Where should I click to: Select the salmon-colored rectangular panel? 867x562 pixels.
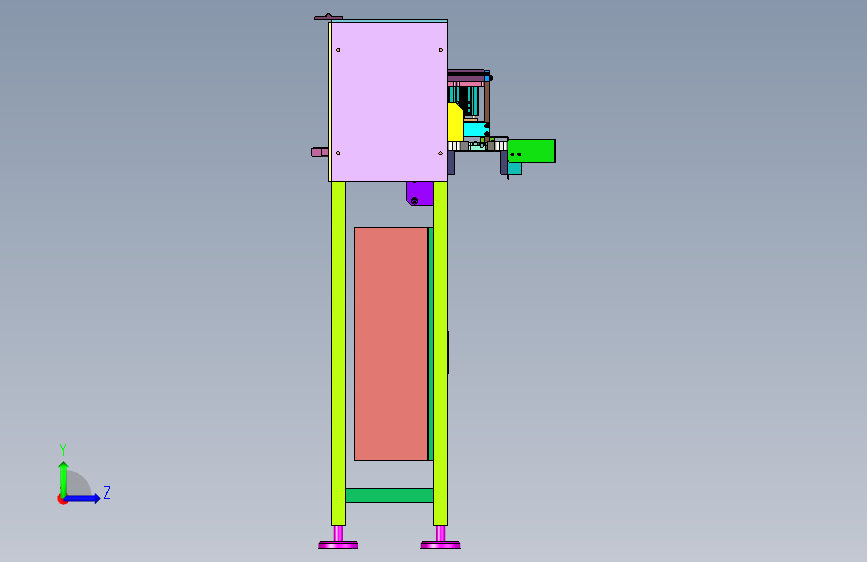click(391, 344)
